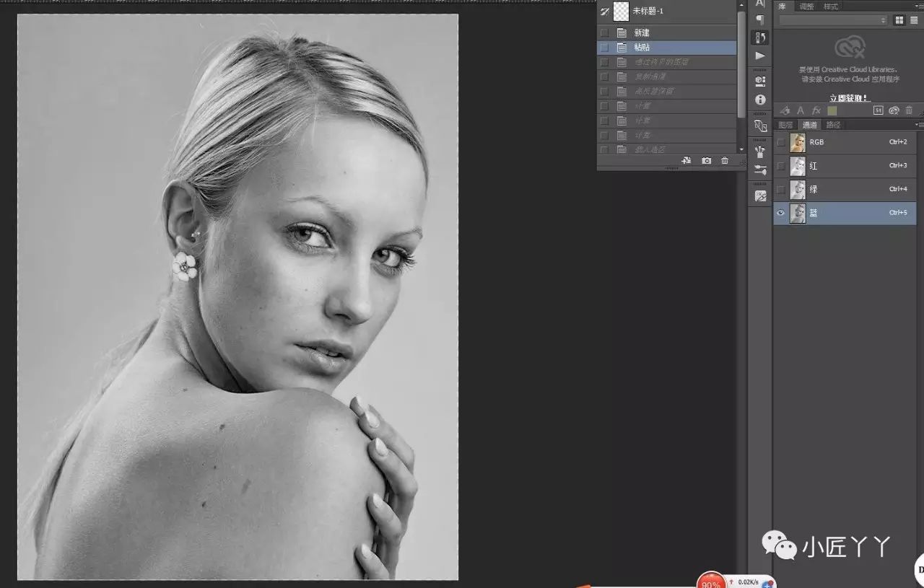Click the Adobe Stock icon in library footer
924x588 pixels.
pos(879,110)
